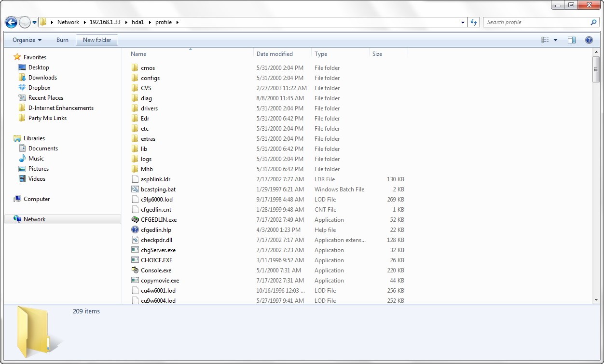Select the CFGEDLIN.exe application icon
This screenshot has width=604, height=364.
pos(135,220)
